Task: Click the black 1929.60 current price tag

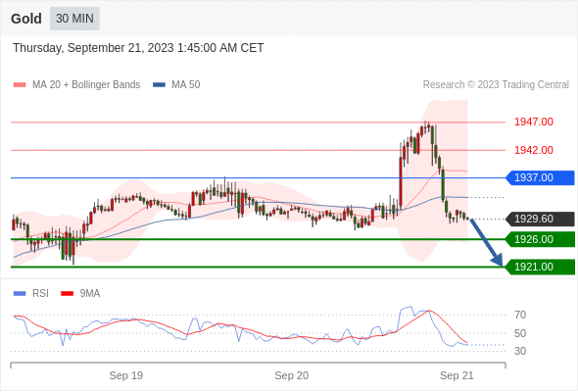Action: pyautogui.click(x=540, y=220)
